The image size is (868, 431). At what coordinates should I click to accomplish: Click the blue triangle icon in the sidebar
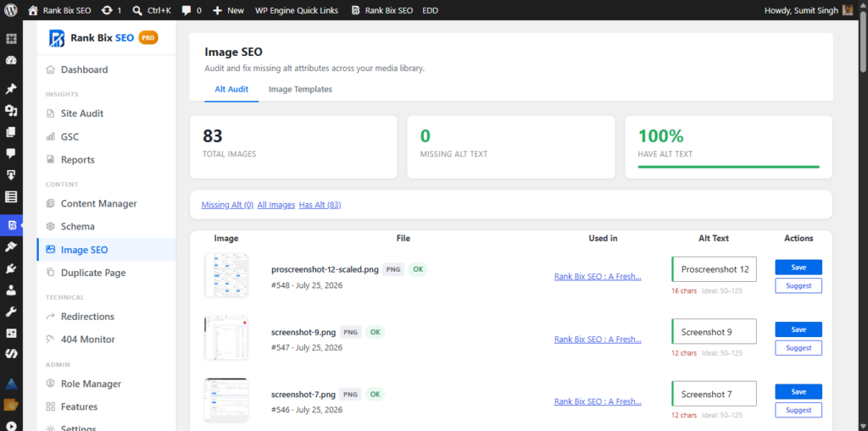(x=11, y=383)
